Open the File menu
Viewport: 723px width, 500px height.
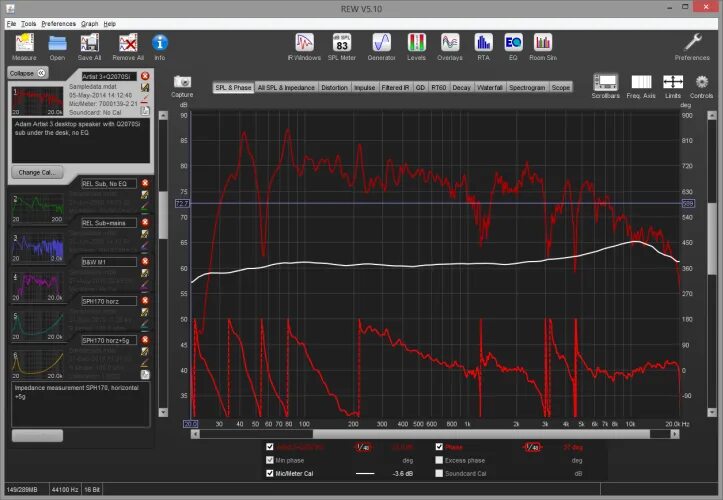click(x=12, y=24)
